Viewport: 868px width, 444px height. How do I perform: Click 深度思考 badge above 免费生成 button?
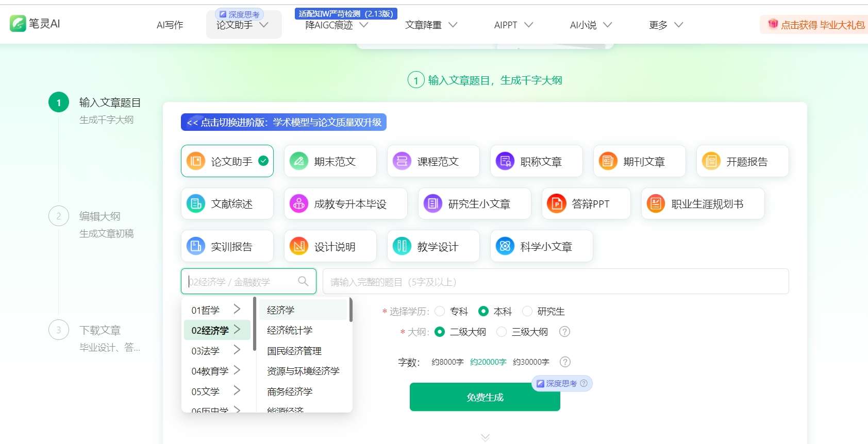562,383
